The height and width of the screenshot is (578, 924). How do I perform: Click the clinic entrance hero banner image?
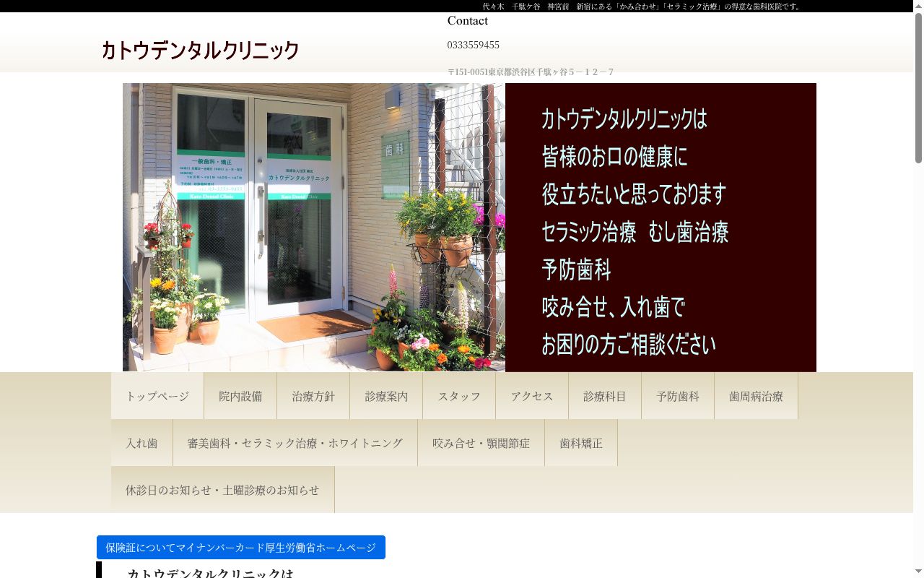click(469, 228)
